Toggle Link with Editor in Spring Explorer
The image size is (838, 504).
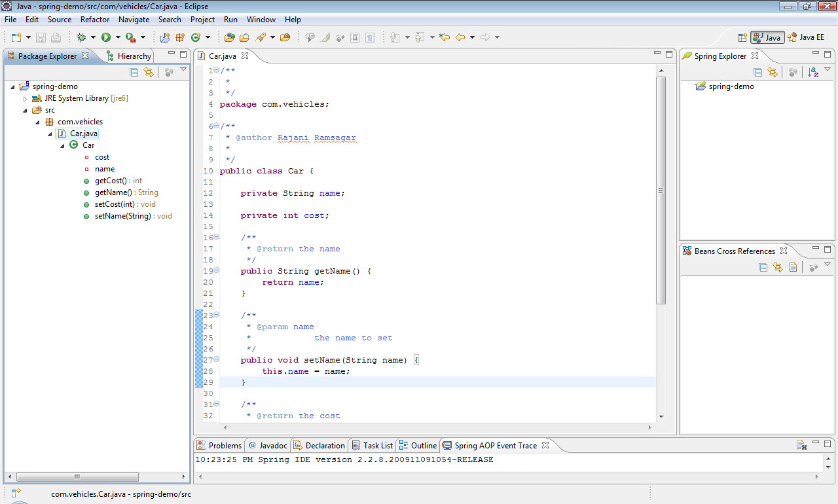(x=773, y=73)
